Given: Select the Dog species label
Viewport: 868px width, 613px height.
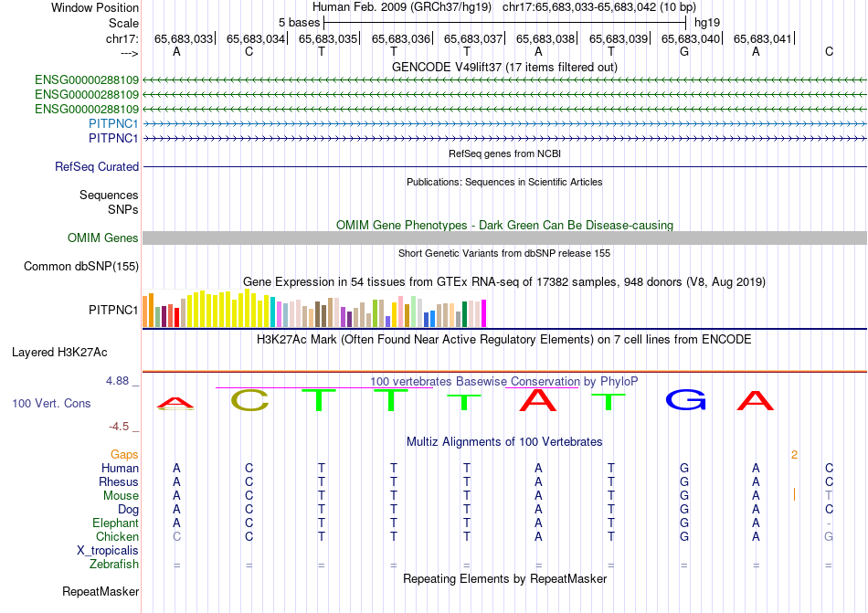Looking at the screenshot, I should coord(128,510).
